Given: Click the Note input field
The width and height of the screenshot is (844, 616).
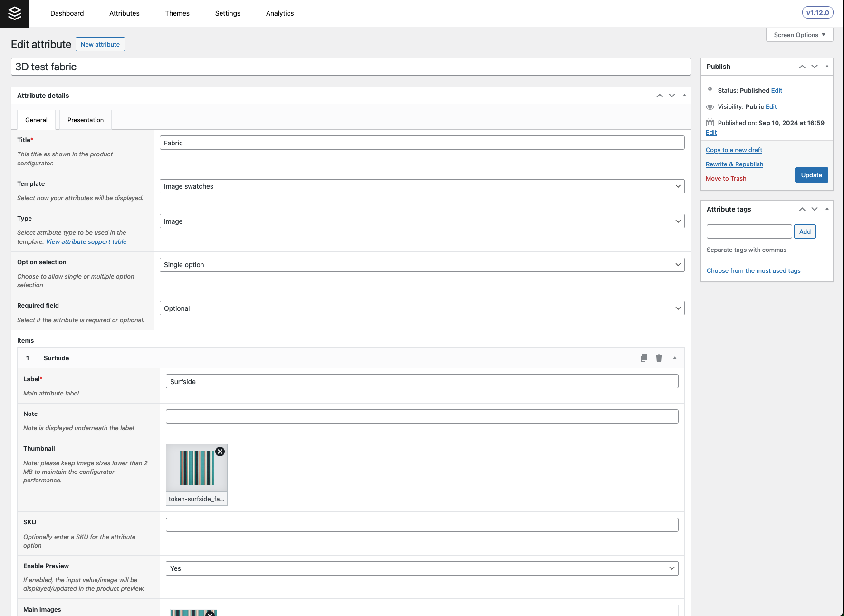Looking at the screenshot, I should click(x=422, y=416).
